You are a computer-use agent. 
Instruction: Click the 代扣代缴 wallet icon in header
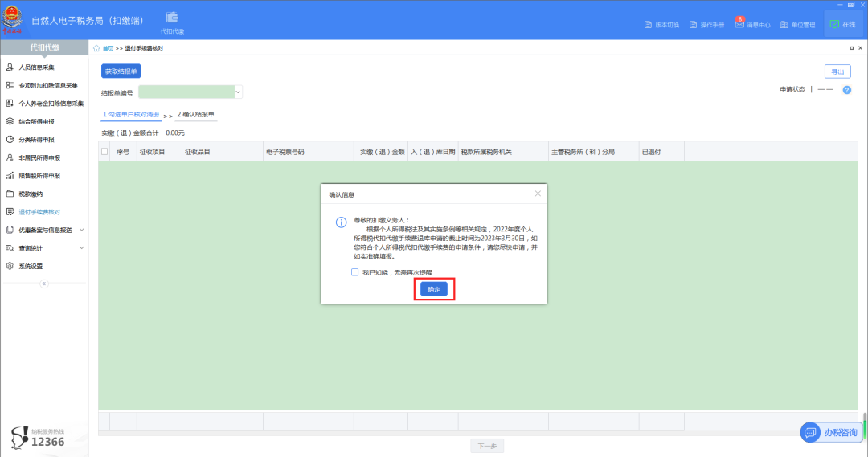pyautogui.click(x=172, y=18)
